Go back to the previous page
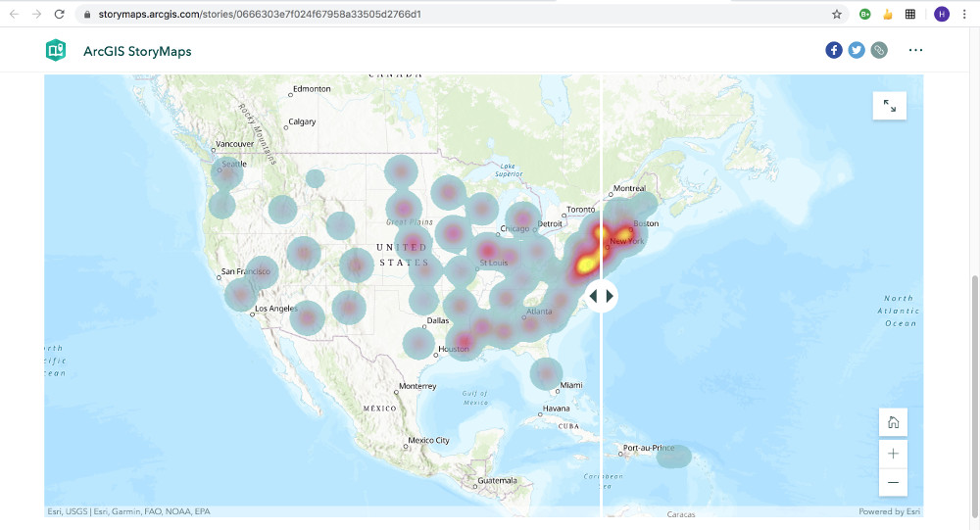The image size is (980, 530). pos(13,15)
